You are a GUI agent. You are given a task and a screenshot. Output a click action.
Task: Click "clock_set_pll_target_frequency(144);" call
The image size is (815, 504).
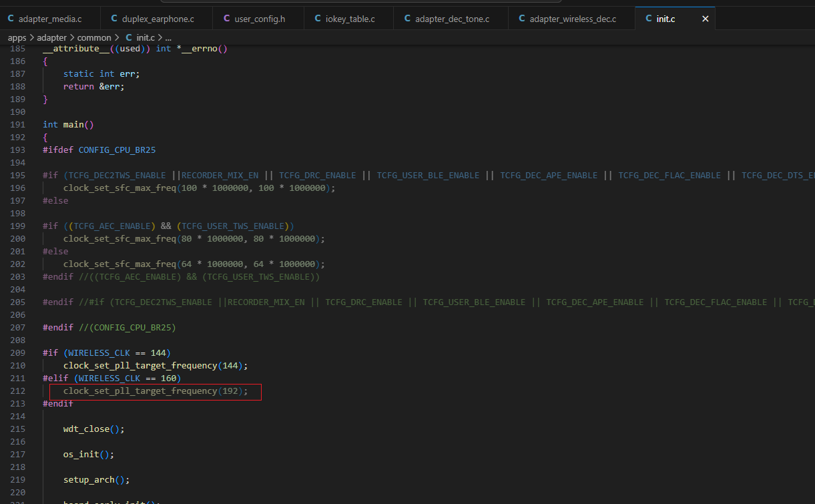156,365
